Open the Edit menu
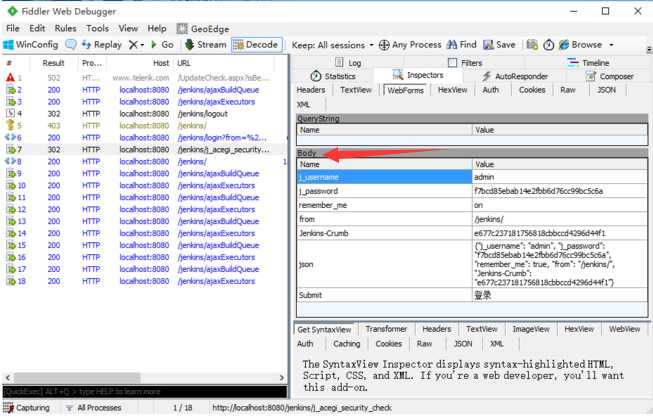Viewport: 653px width, 417px height. point(37,28)
